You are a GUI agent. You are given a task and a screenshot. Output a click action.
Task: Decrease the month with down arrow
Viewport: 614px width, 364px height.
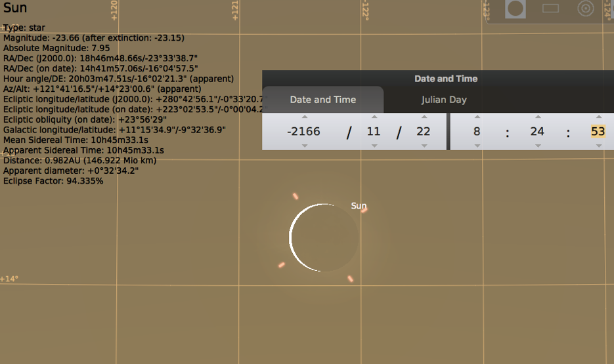click(374, 146)
